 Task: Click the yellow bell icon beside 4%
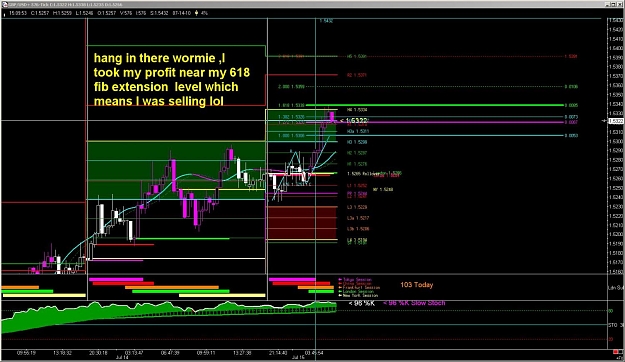click(x=196, y=13)
